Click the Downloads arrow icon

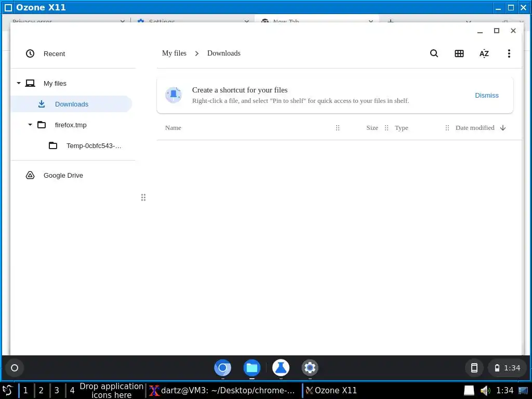tap(42, 104)
